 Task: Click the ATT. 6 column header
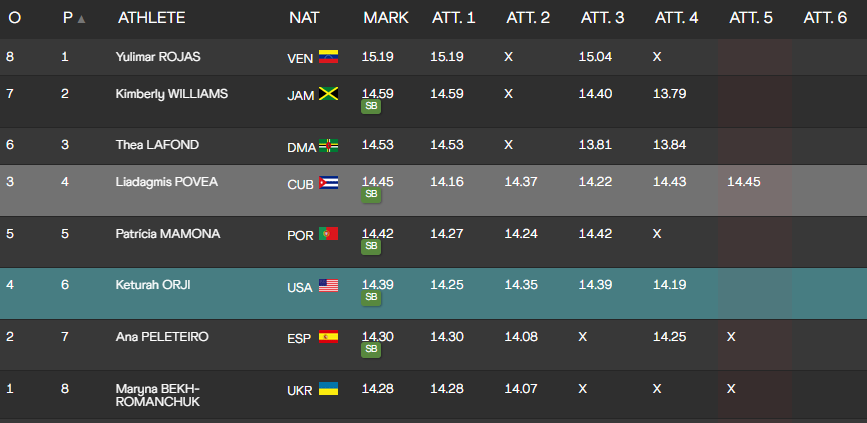(825, 18)
